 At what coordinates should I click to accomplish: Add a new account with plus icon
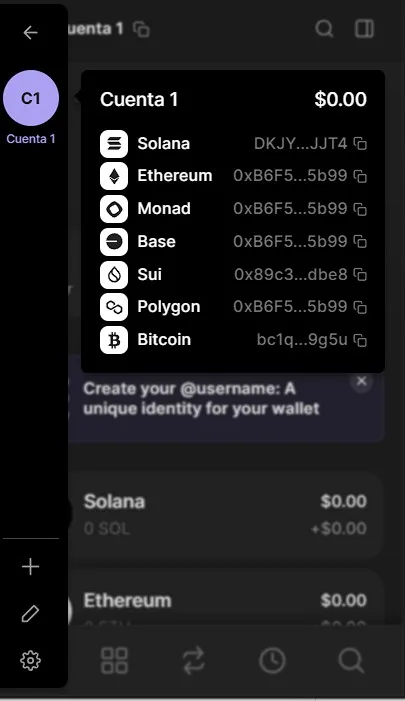[x=30, y=566]
